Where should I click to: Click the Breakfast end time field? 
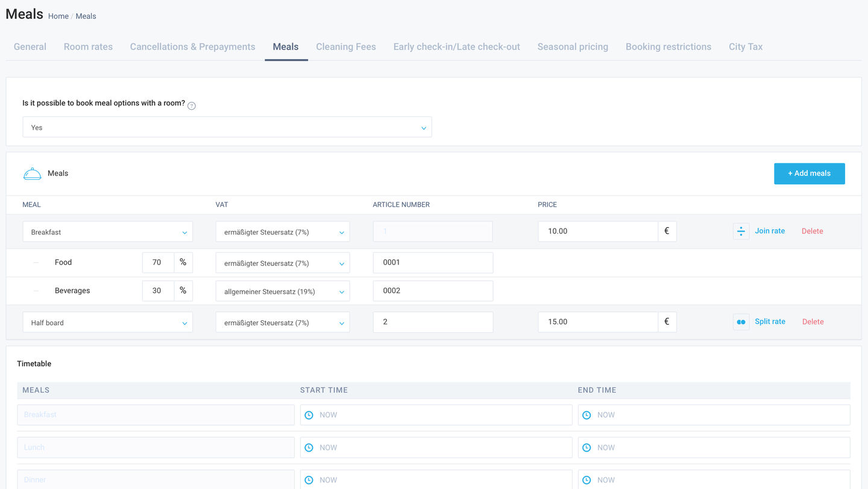pos(714,415)
